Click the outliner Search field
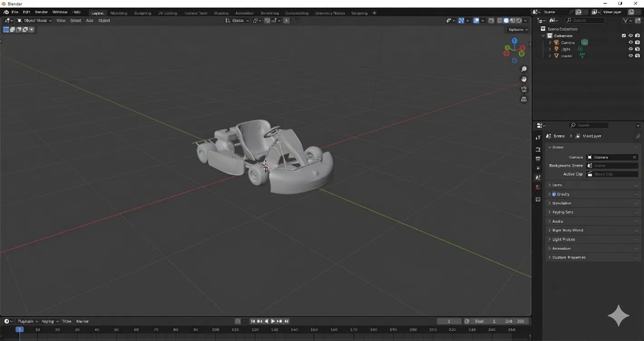 585,21
